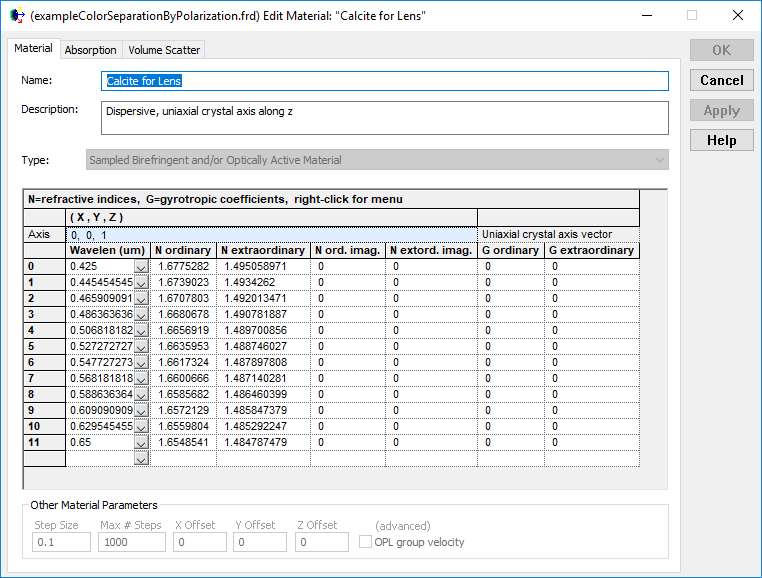
Task: Click the Step Size field
Action: (x=60, y=542)
